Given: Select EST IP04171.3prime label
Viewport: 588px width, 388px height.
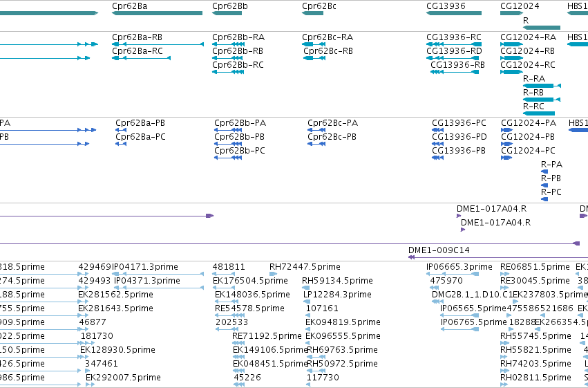Looking at the screenshot, I should pyautogui.click(x=144, y=267).
